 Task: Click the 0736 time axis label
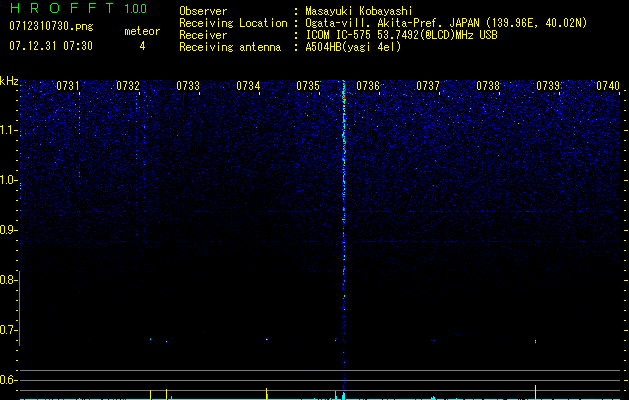[x=368, y=86]
